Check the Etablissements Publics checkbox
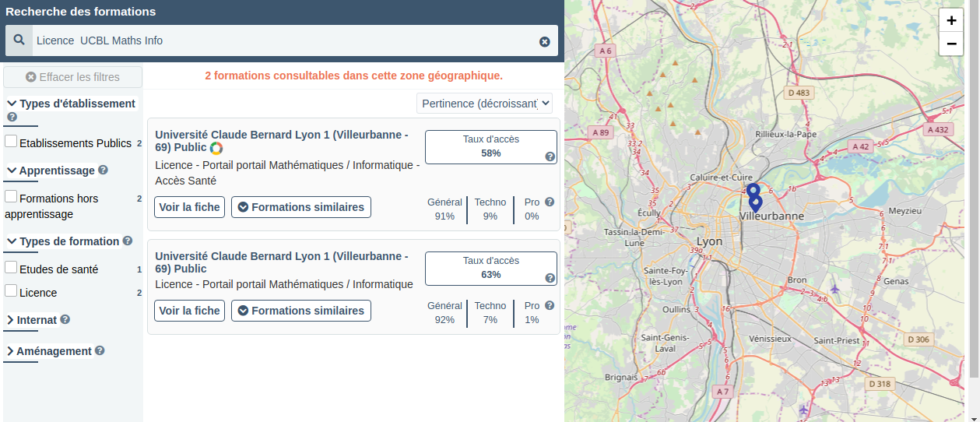The width and height of the screenshot is (980, 422). [x=12, y=142]
